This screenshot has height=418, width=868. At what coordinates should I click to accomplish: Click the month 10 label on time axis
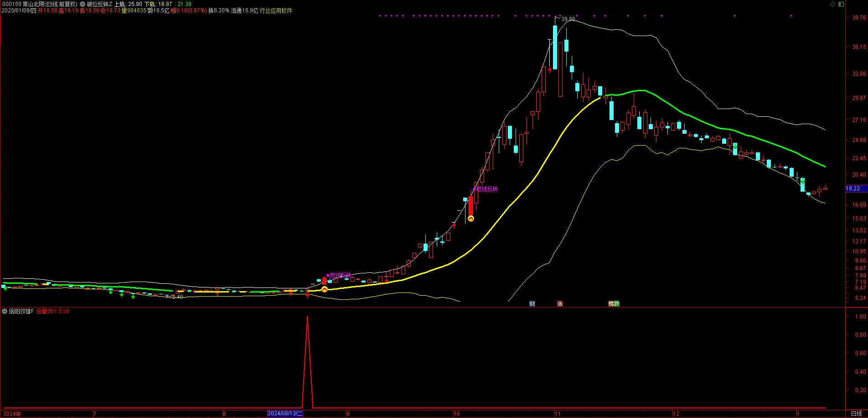tap(457, 414)
